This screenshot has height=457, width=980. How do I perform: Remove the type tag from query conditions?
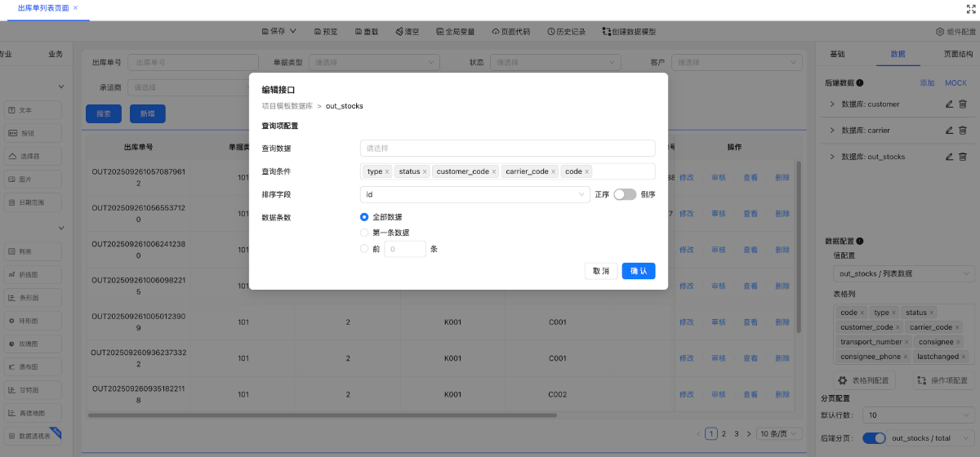click(x=388, y=172)
